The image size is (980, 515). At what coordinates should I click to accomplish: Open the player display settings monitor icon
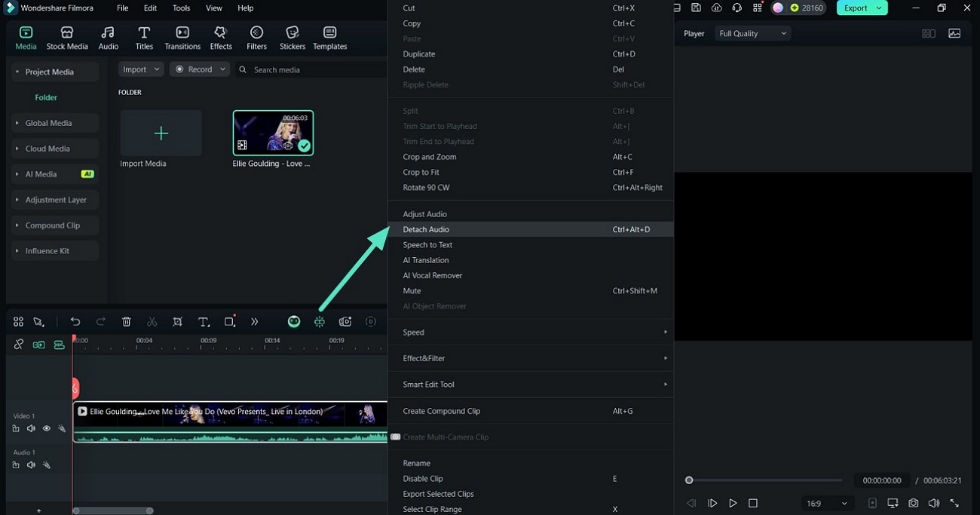pyautogui.click(x=893, y=503)
